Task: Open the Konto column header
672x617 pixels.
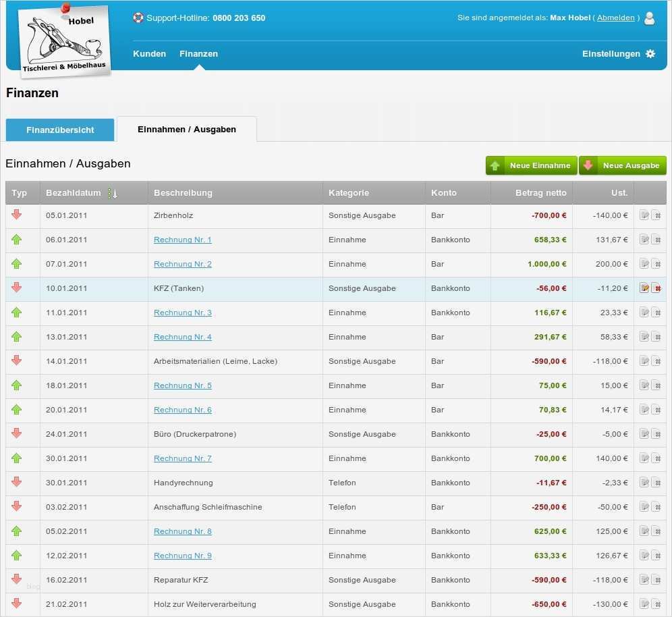Action: (443, 192)
